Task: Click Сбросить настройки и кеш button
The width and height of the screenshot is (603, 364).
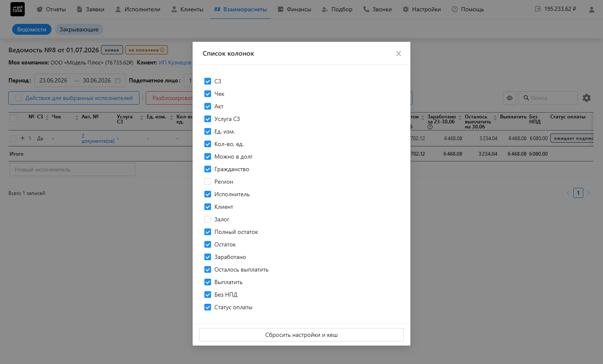Action: [301, 335]
